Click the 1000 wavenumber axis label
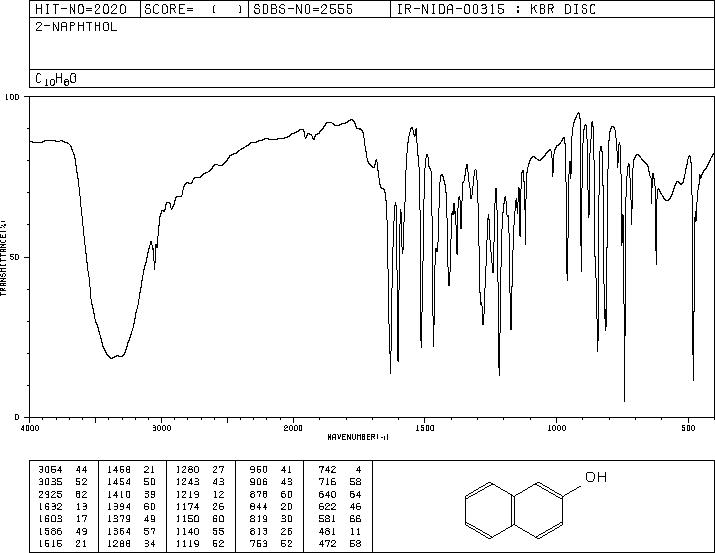715x553 pixels. tap(556, 428)
